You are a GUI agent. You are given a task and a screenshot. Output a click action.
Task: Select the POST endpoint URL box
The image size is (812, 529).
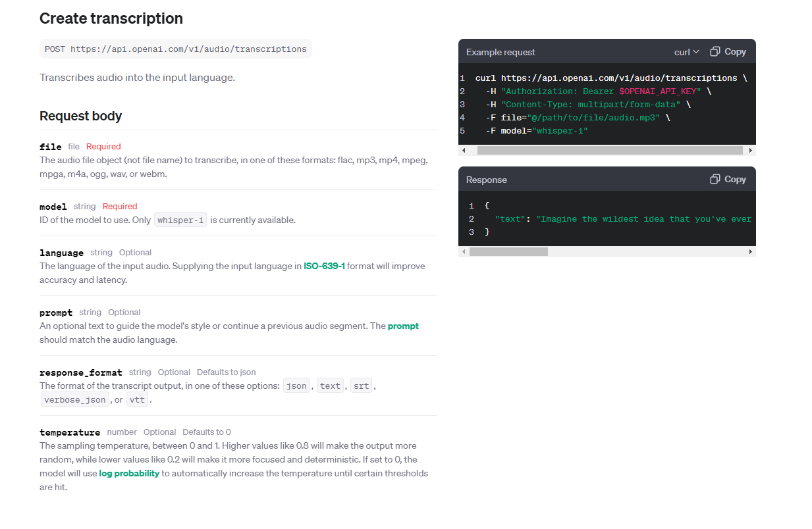[176, 49]
